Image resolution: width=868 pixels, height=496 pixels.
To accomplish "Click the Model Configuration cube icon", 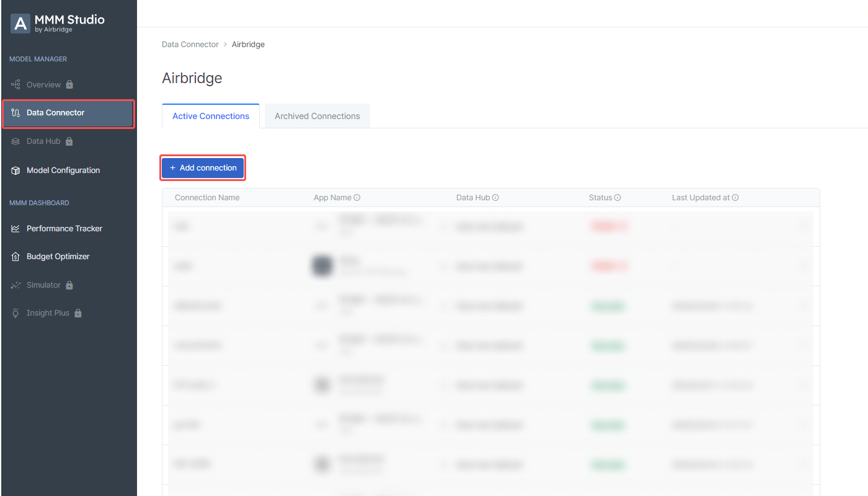I will pyautogui.click(x=16, y=170).
